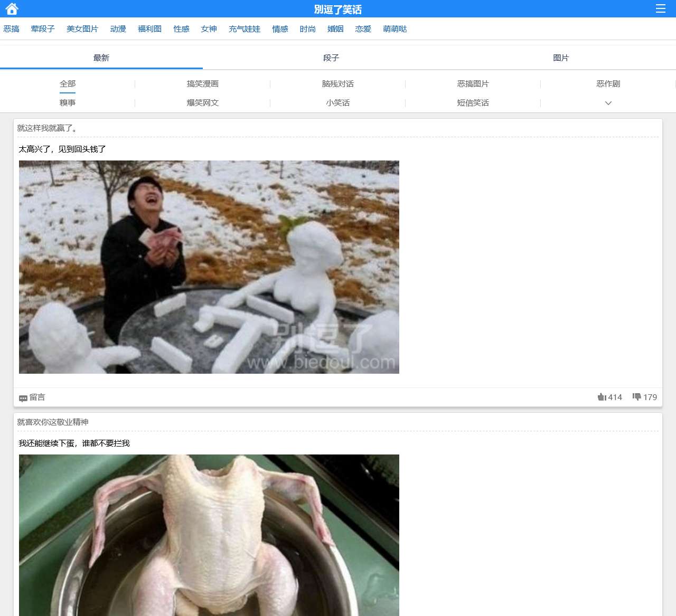Viewport: 676px width, 616px height.
Task: Select the 糗事 filter
Action: (68, 103)
